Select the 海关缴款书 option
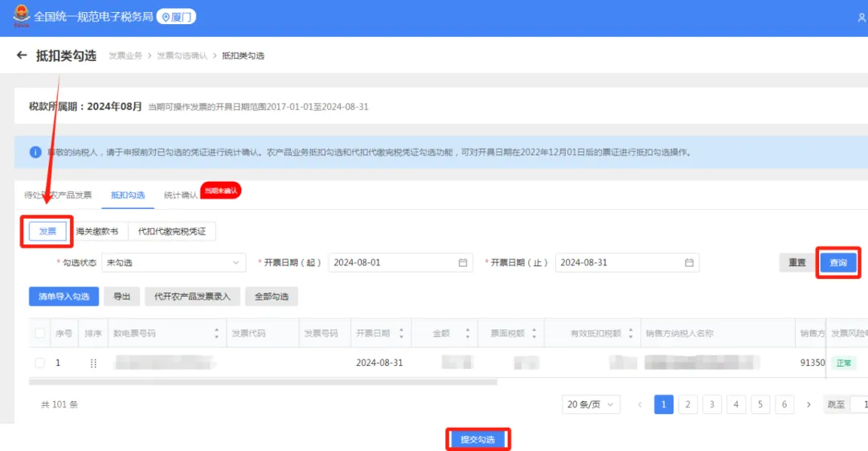 tap(97, 232)
